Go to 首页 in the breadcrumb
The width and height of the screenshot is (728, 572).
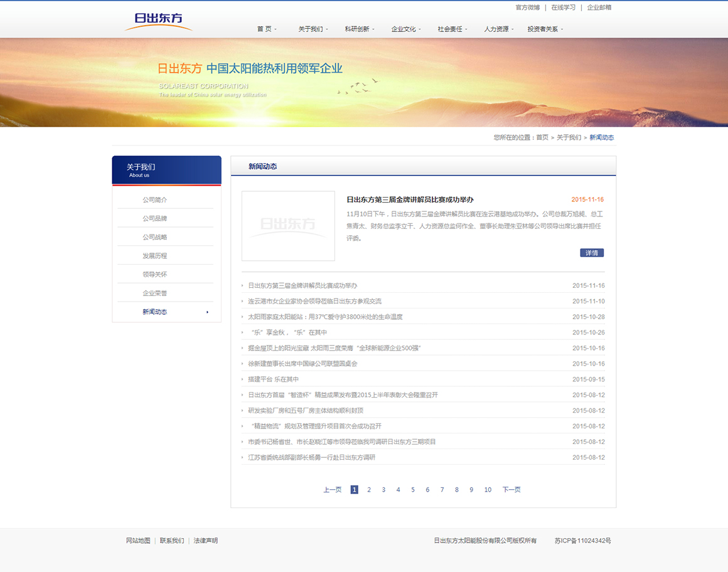tap(542, 137)
